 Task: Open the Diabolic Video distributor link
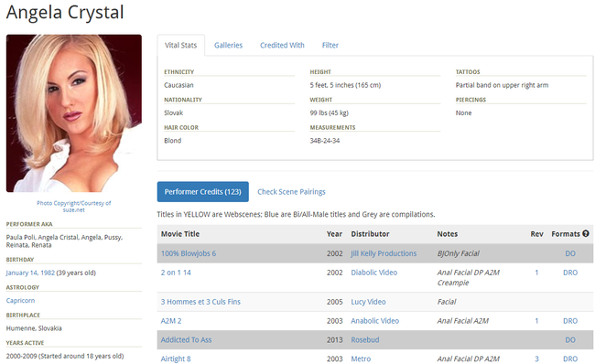[x=374, y=273]
